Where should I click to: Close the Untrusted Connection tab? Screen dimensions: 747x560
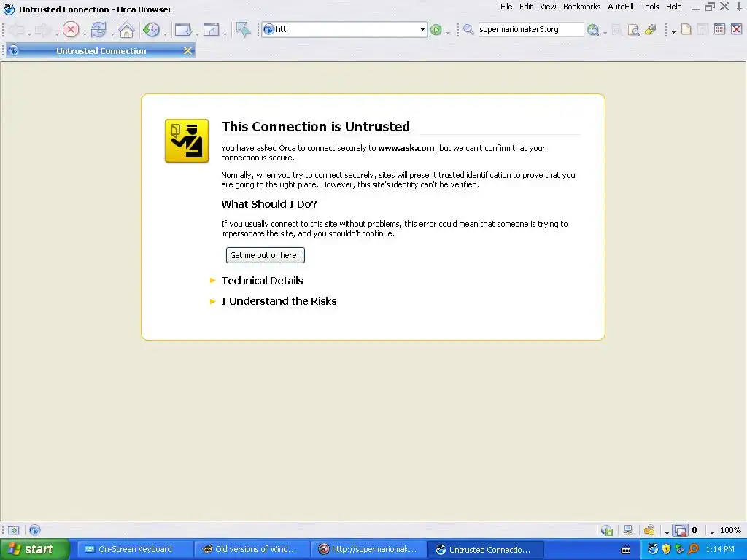click(x=188, y=51)
